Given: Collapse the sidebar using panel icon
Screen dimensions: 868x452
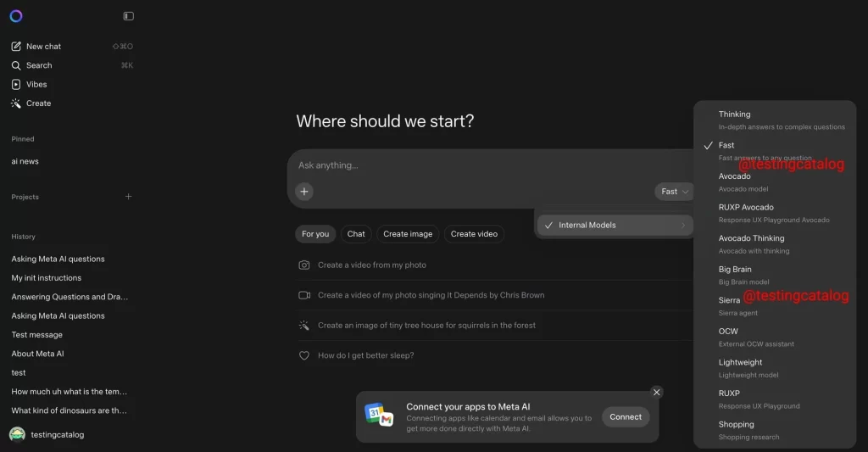Looking at the screenshot, I should (x=128, y=16).
